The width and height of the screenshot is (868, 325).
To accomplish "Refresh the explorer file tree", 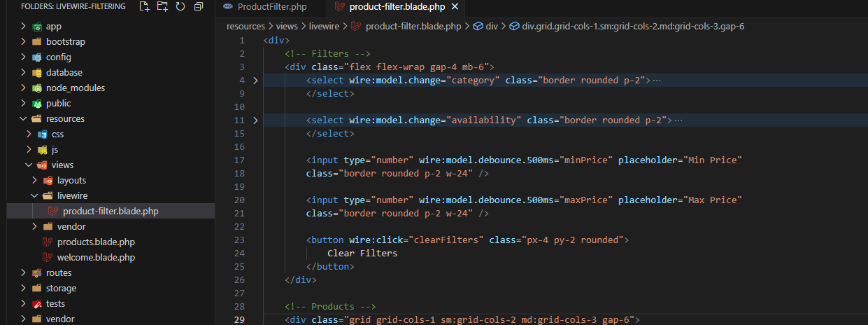I will [x=180, y=7].
